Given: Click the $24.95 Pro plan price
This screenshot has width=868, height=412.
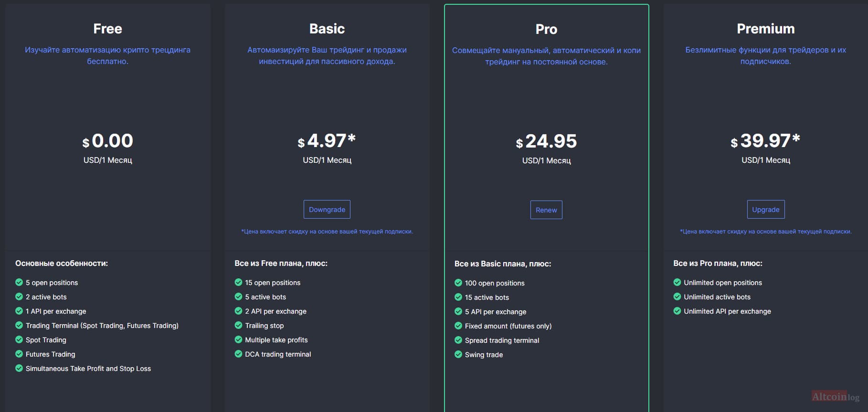Looking at the screenshot, I should (546, 141).
